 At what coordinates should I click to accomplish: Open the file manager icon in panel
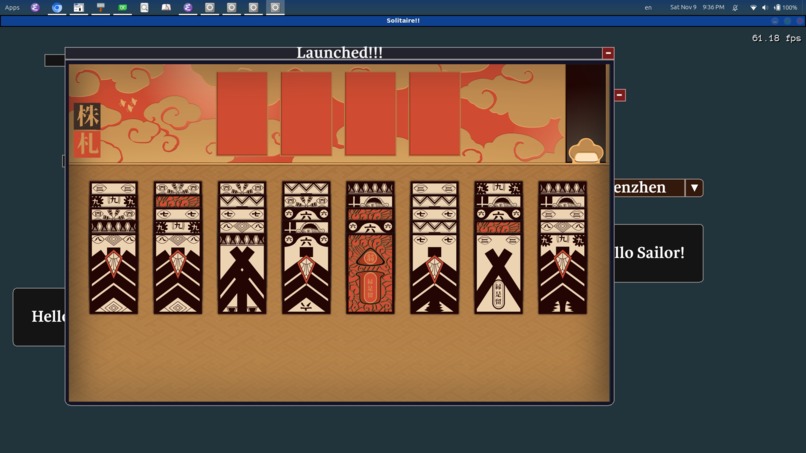(79, 7)
